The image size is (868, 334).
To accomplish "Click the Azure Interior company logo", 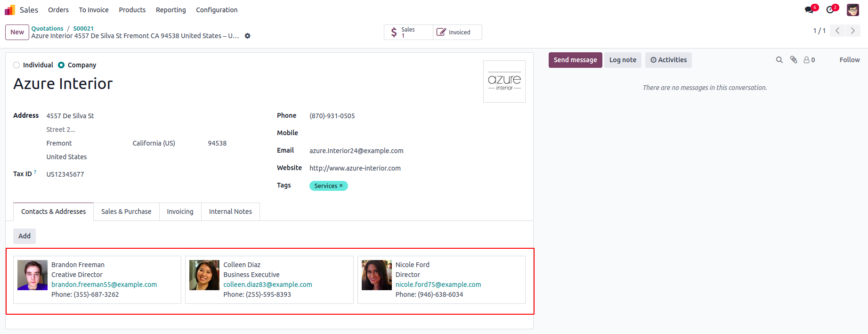I will tap(504, 81).
